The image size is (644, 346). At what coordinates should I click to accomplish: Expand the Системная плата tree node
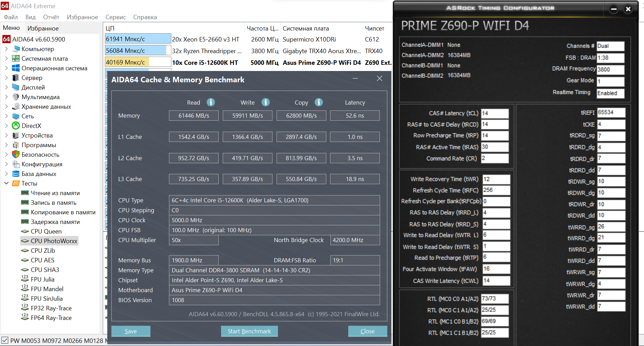[x=6, y=59]
